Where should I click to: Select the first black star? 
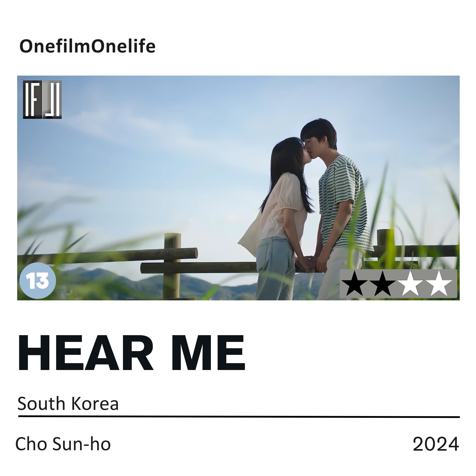(355, 284)
